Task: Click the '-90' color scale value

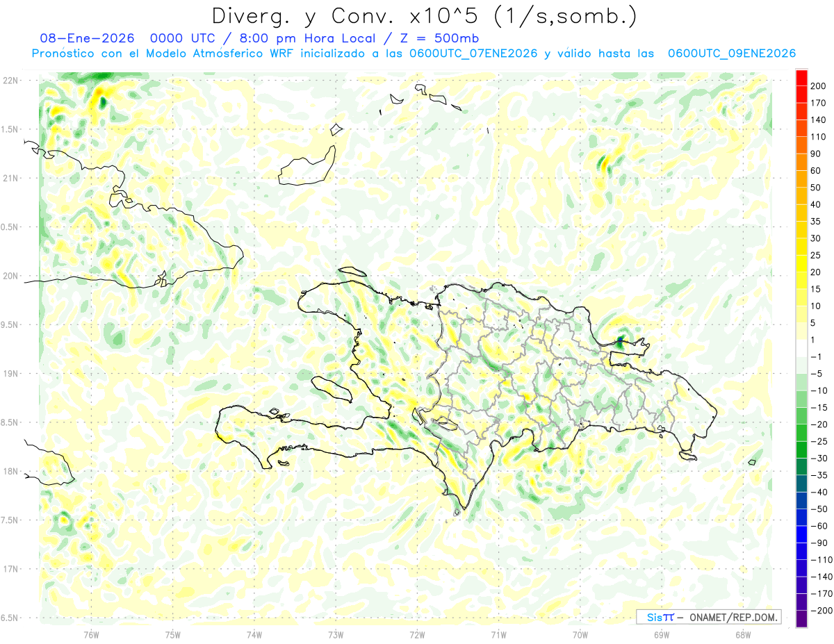Action: click(x=819, y=543)
